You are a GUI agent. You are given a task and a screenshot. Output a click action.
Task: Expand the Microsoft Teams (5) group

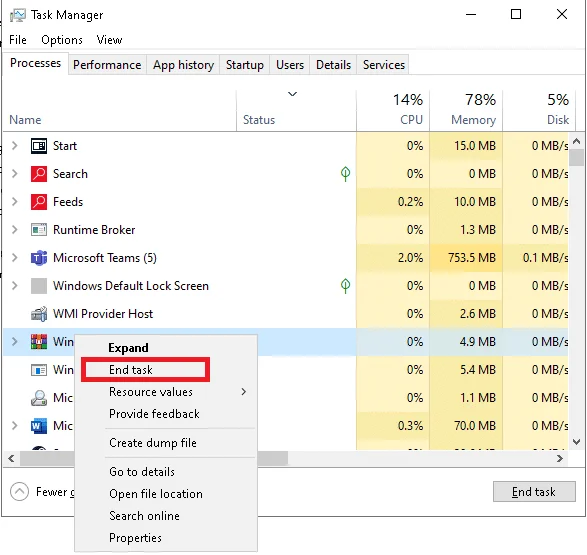15,258
